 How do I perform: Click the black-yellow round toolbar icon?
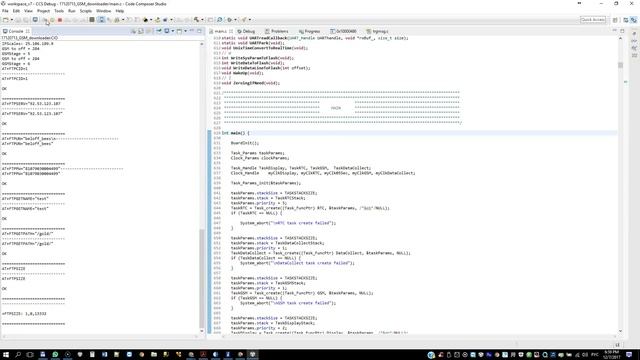145,20
